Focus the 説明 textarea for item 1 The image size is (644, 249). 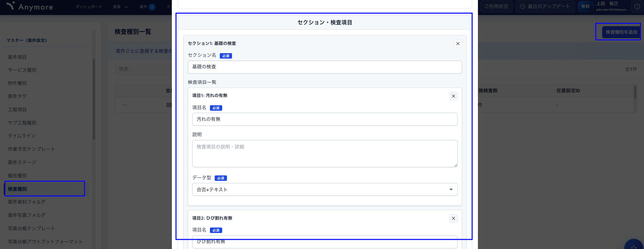click(325, 154)
